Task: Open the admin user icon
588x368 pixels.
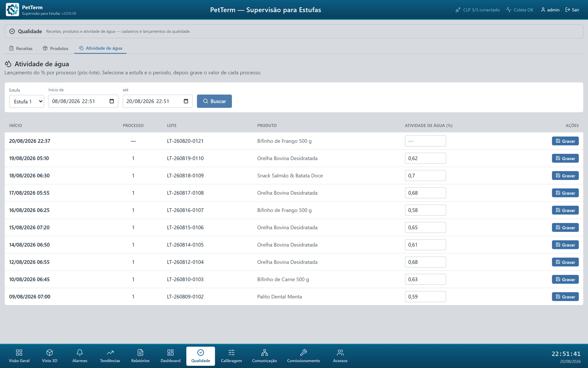Action: [x=543, y=10]
